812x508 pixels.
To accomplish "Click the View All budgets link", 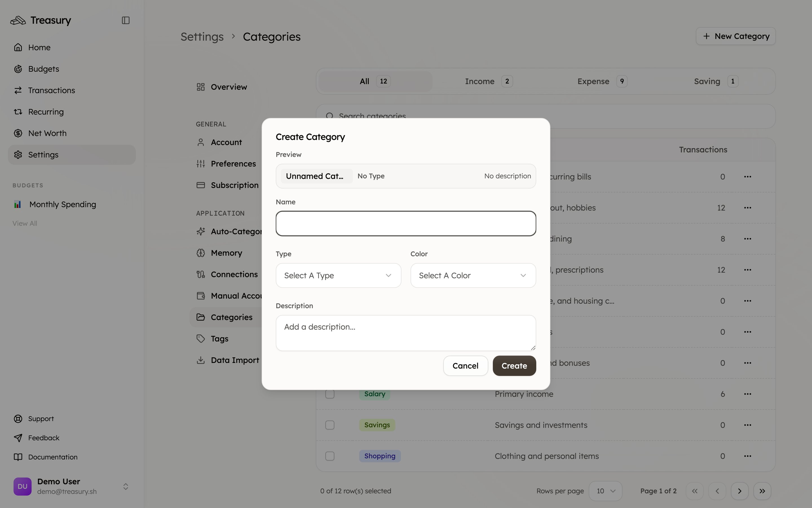I will 25,224.
